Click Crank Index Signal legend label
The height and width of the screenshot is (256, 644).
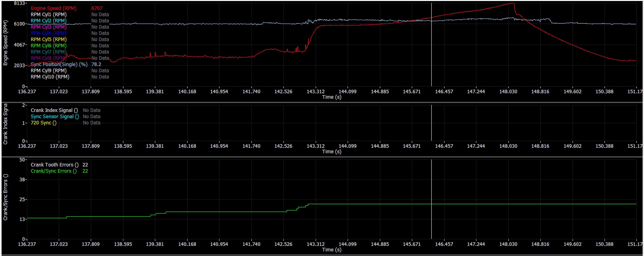tap(54, 110)
